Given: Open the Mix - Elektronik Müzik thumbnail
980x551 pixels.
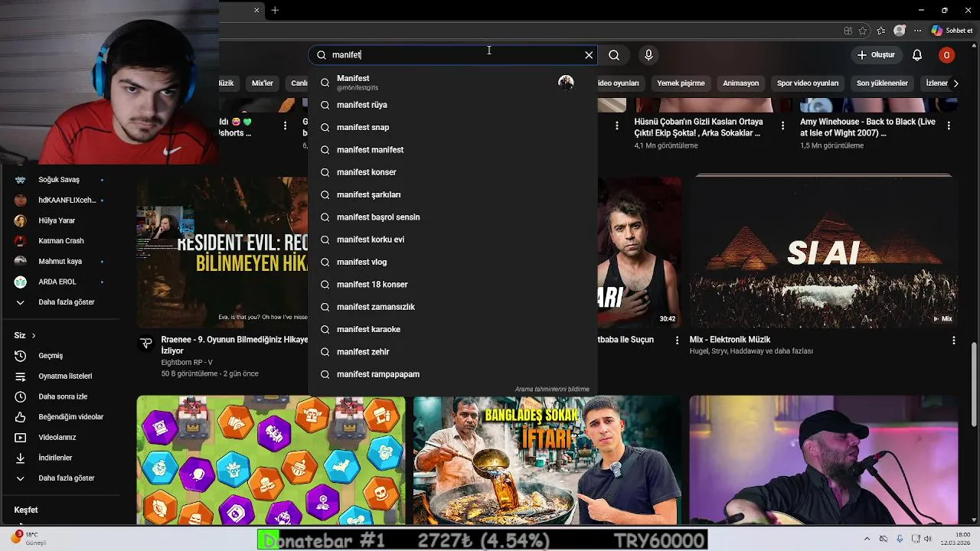Looking at the screenshot, I should [x=823, y=253].
